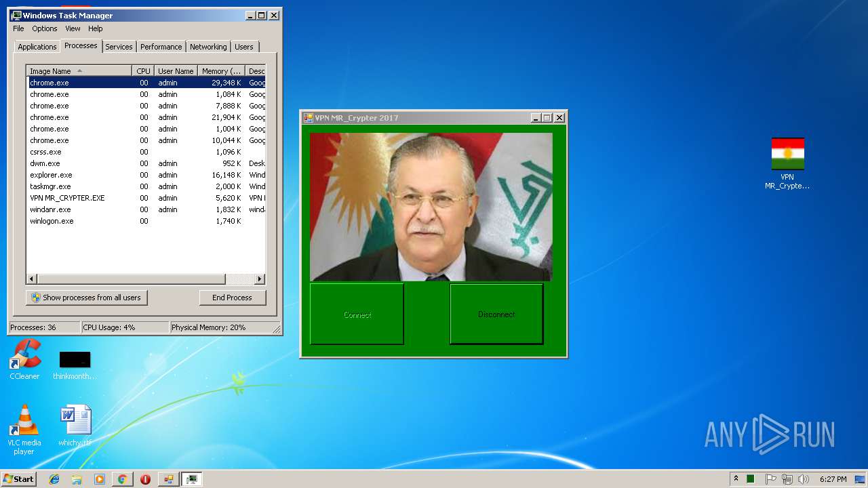
Task: Select the csrss.exe process
Action: pos(146,152)
